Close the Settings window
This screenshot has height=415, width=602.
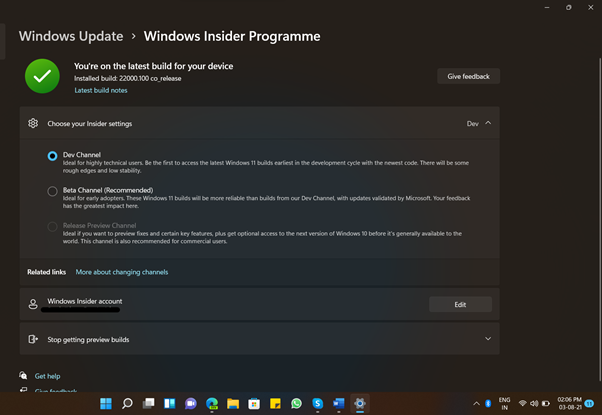590,7
